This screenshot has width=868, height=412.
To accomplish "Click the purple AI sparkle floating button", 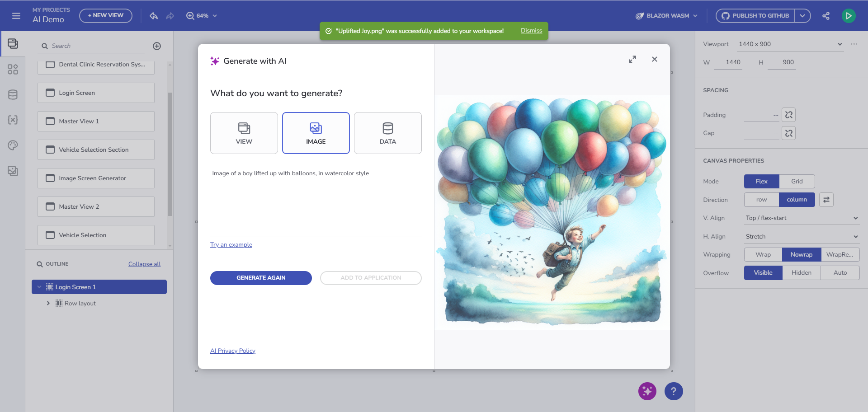I will click(x=647, y=391).
